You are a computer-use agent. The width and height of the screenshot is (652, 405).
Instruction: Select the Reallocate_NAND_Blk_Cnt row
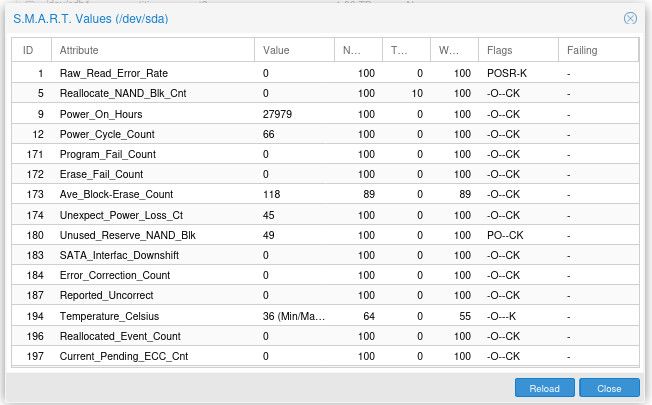[325, 93]
